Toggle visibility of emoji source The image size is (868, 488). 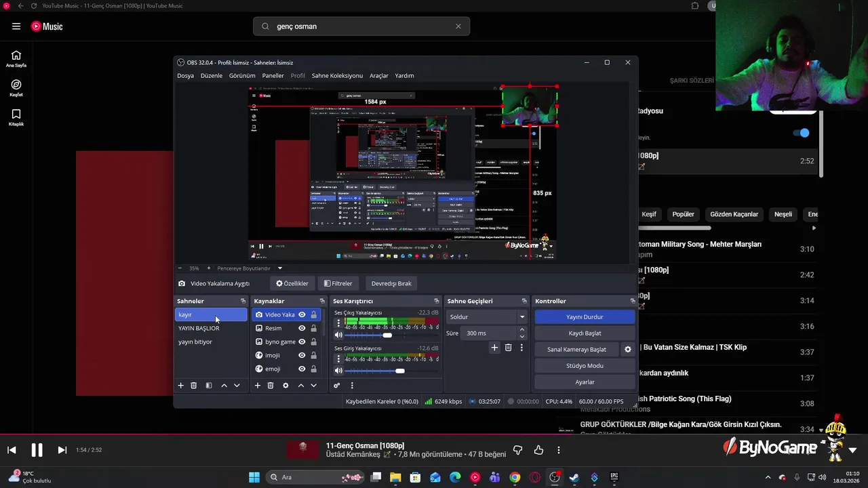pyautogui.click(x=302, y=369)
